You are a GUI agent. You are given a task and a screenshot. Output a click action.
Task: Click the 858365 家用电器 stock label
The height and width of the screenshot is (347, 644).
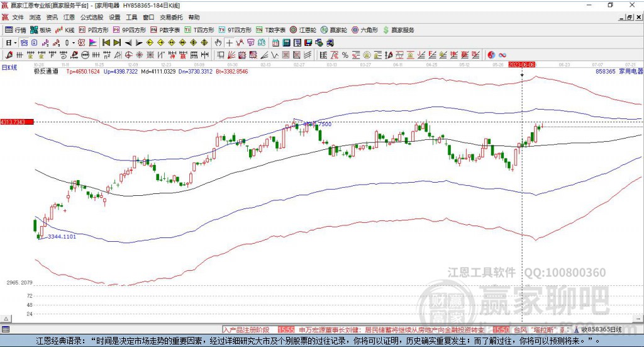pyautogui.click(x=619, y=72)
